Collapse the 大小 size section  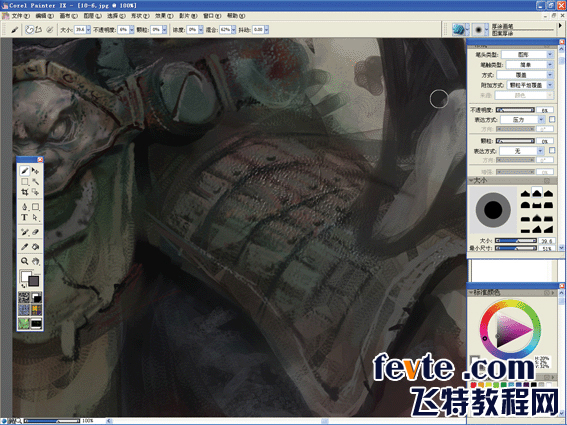click(472, 180)
